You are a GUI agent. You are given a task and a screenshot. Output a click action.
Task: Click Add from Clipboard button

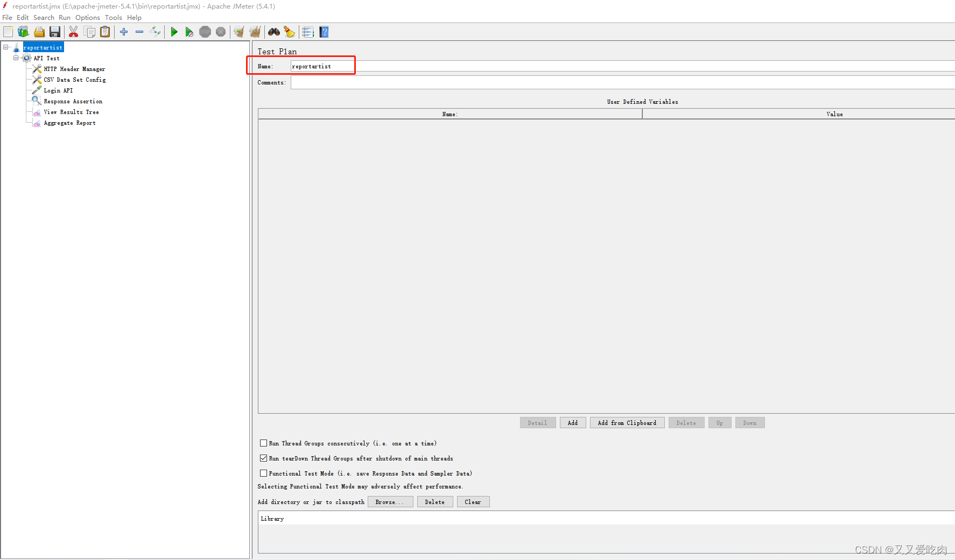pos(627,423)
